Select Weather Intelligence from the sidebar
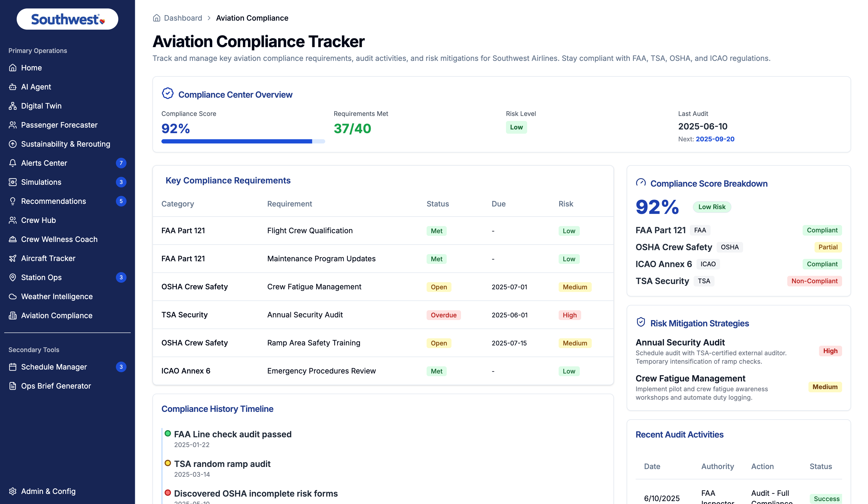Screen dimensions: 868x504 click(67, 297)
